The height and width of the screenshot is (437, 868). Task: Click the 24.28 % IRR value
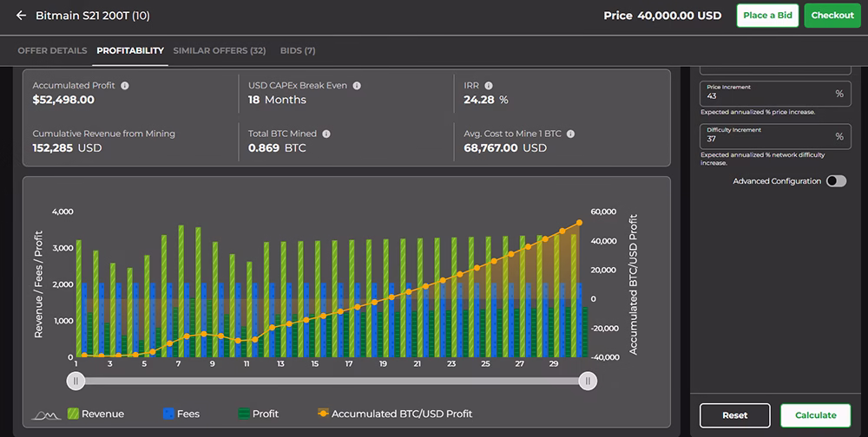[x=485, y=100]
